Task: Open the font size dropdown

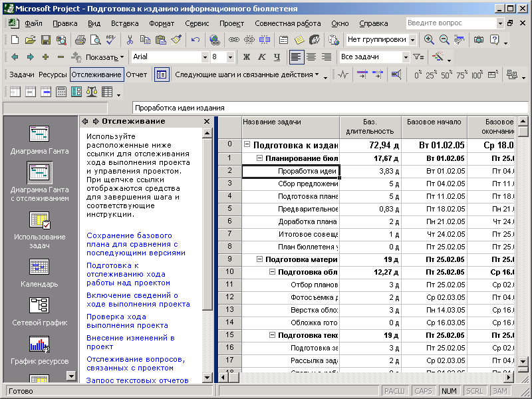Action: pos(230,57)
